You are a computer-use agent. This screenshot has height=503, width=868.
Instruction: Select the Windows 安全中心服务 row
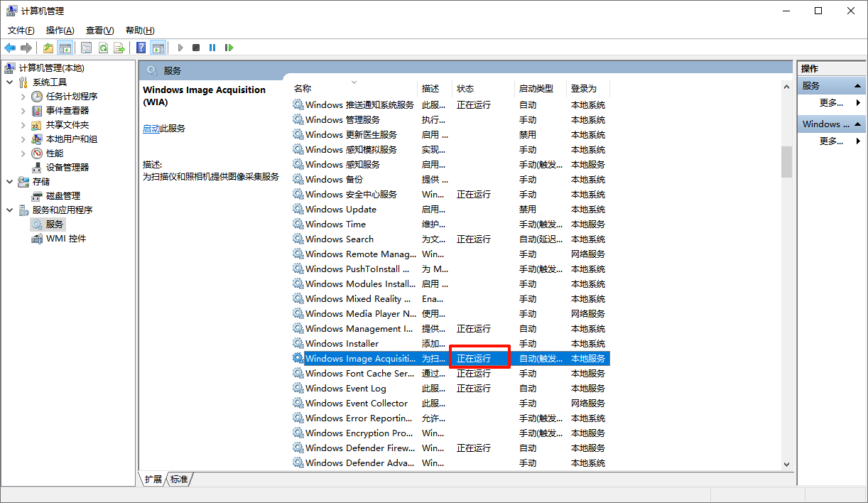tap(450, 194)
